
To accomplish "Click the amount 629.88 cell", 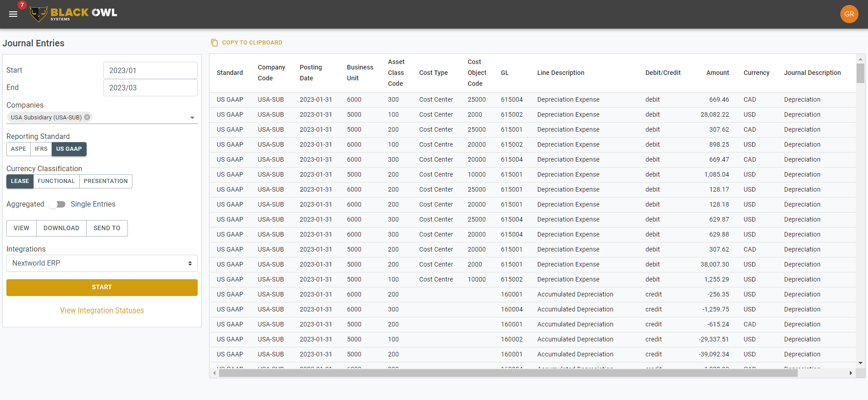I will coord(719,235).
